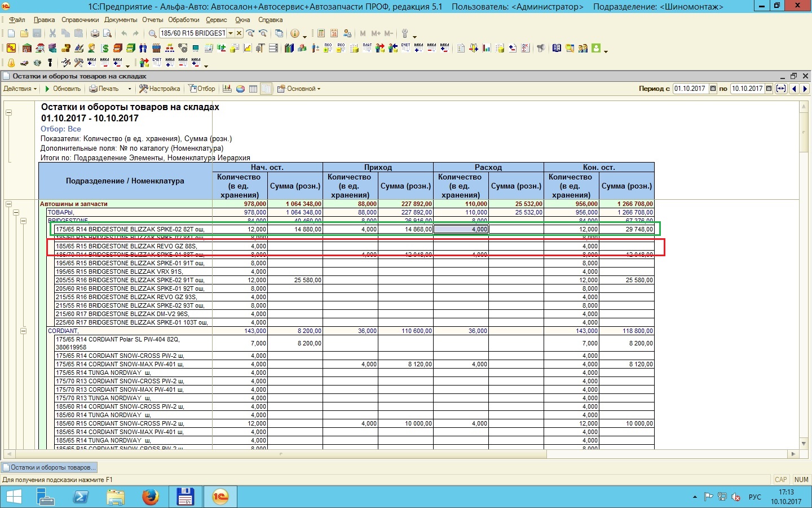Screen dimensions: 812x508
Task: Click the car icon in third toolbar
Action: pos(24,63)
